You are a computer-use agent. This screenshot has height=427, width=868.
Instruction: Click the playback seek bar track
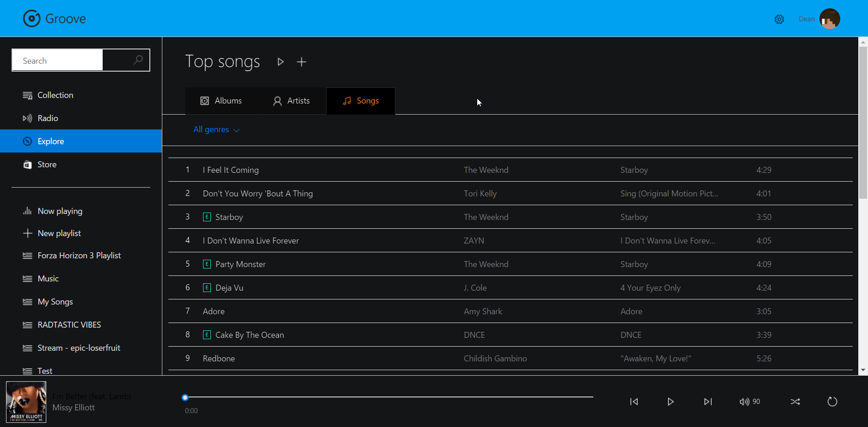[389, 397]
